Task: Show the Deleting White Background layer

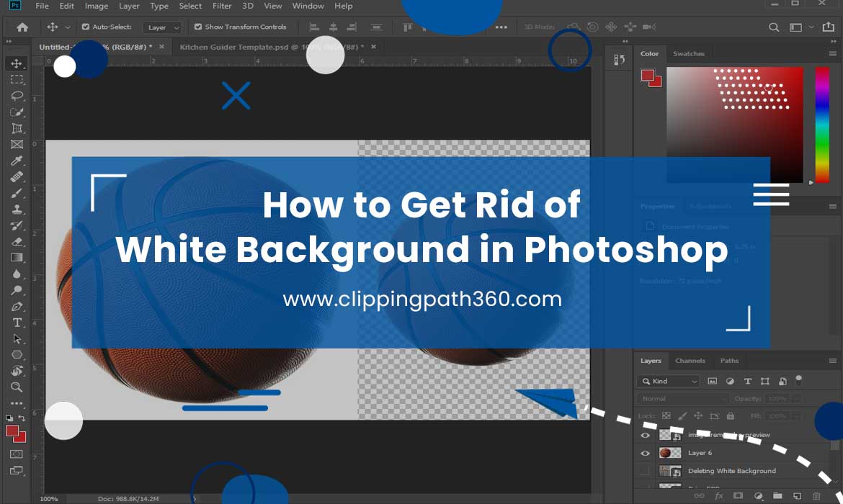Action: coord(645,471)
